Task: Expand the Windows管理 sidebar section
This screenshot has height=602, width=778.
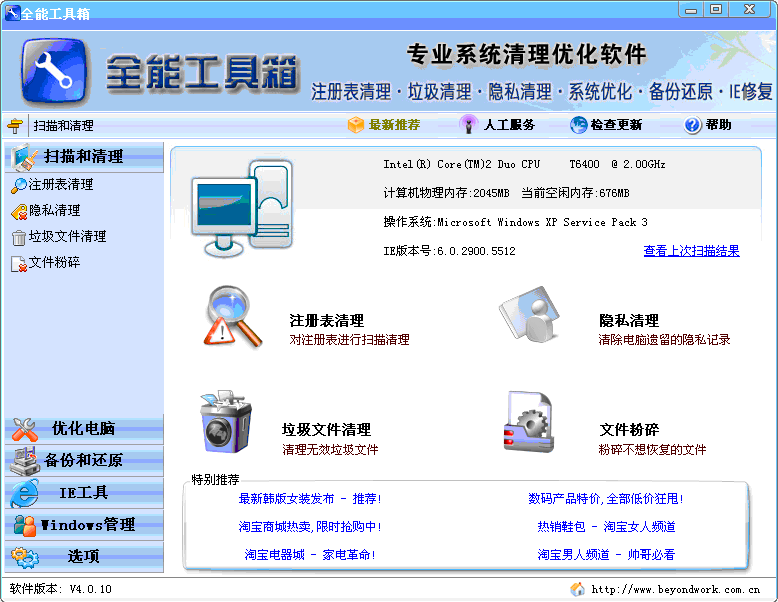Action: click(x=84, y=525)
